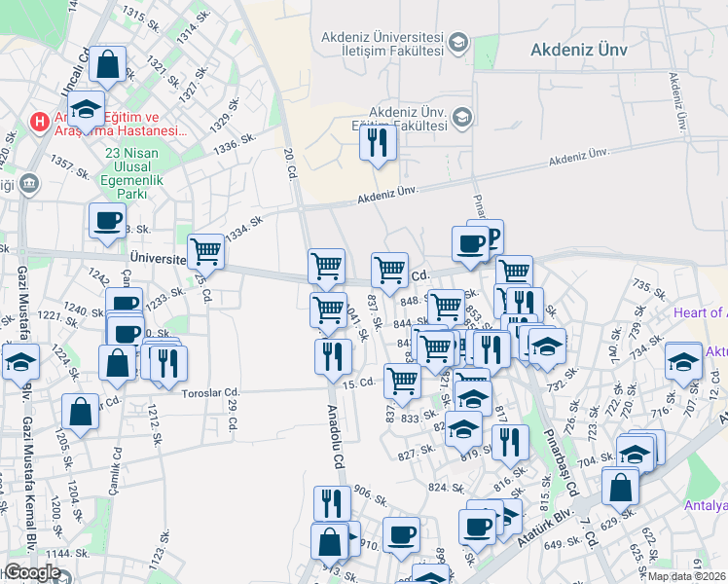The image size is (728, 584).
Task: Select the restaurant marker above Toroslar Cd label
Action: click(x=169, y=368)
